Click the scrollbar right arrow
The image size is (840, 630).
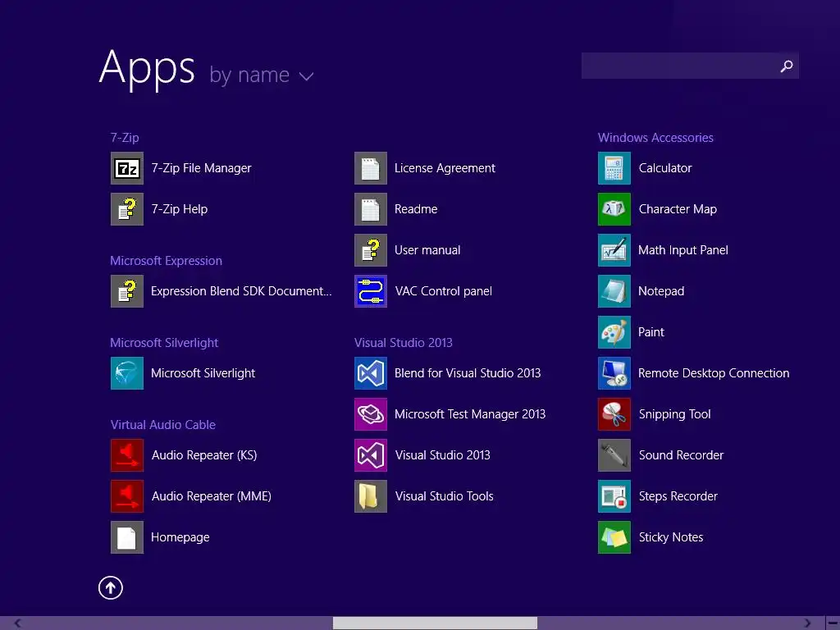tap(807, 623)
